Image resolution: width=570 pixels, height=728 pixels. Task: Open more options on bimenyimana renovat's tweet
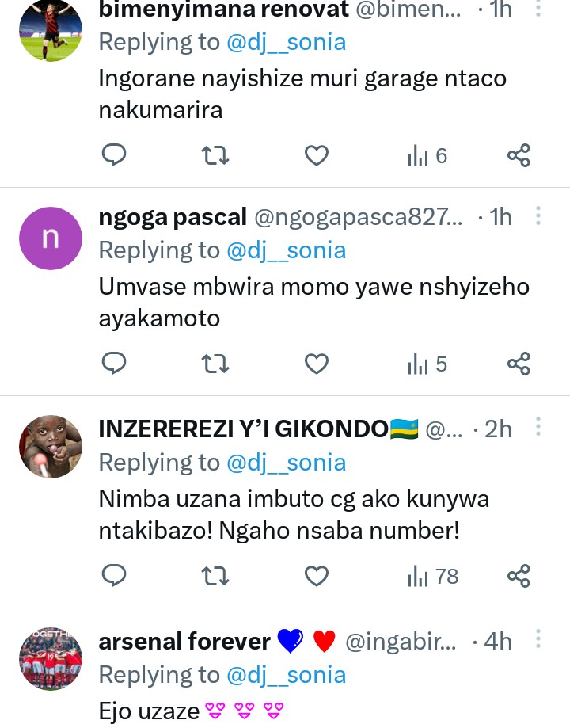click(x=538, y=9)
